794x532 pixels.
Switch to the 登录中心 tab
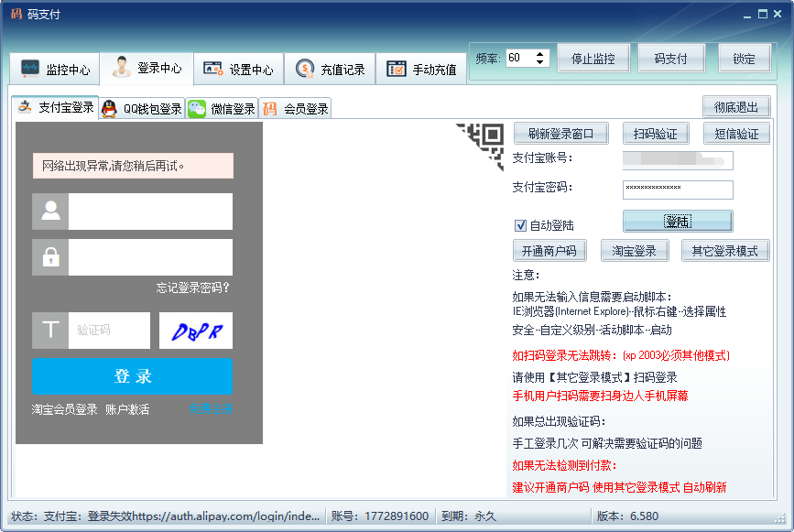click(x=147, y=68)
